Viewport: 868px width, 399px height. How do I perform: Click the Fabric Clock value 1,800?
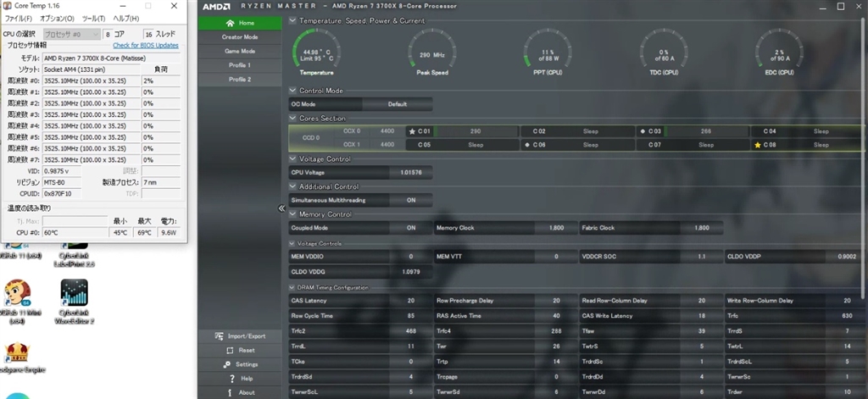[701, 228]
